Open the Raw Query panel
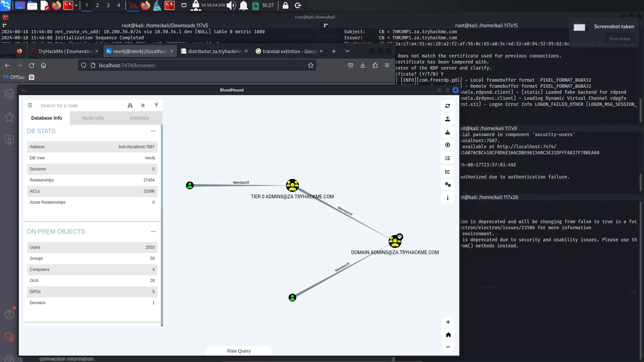The width and height of the screenshot is (644, 362). 239,351
